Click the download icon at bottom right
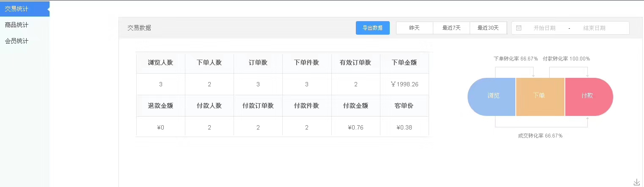The image size is (644, 187). coord(637,182)
